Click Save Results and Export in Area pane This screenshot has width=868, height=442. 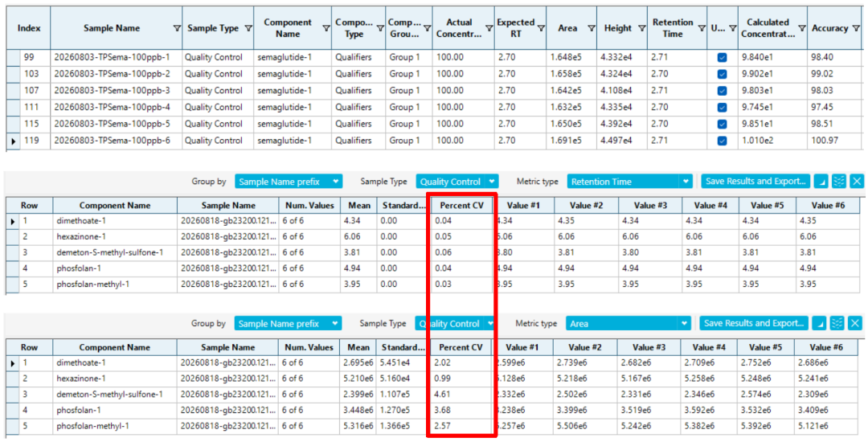[x=754, y=323]
